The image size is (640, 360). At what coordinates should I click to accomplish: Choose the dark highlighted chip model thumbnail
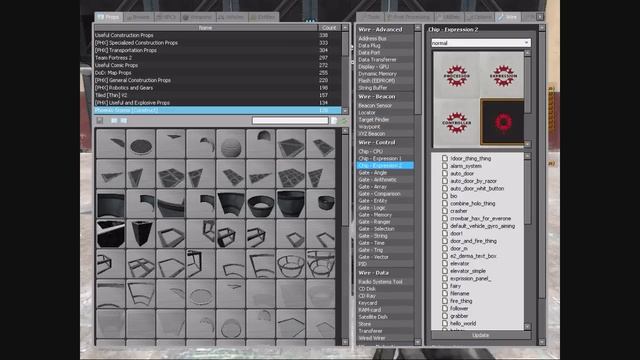(x=502, y=122)
